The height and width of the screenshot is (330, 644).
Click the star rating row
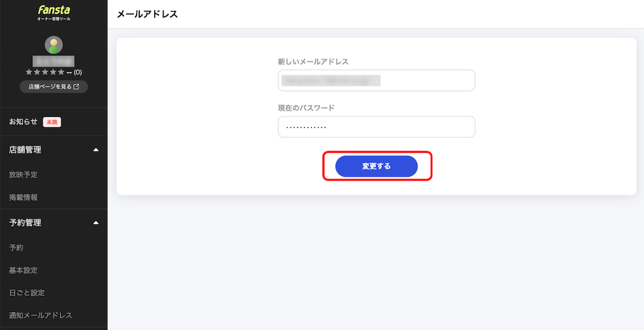[54, 72]
